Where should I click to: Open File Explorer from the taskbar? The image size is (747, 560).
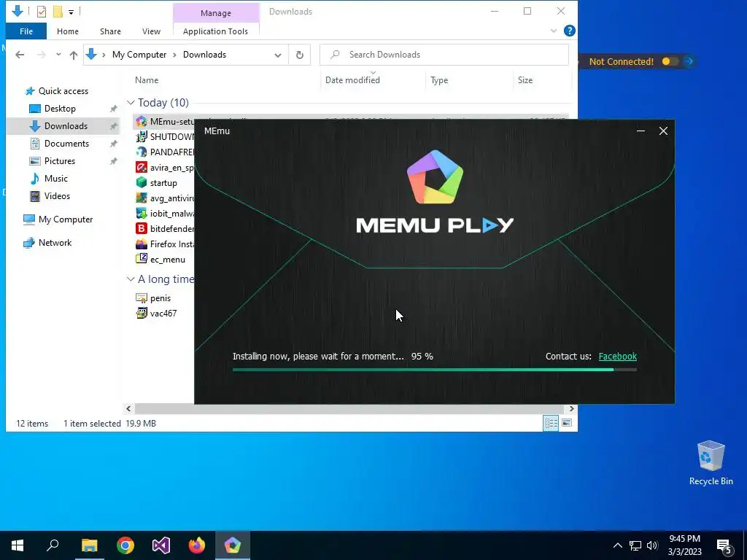point(89,545)
